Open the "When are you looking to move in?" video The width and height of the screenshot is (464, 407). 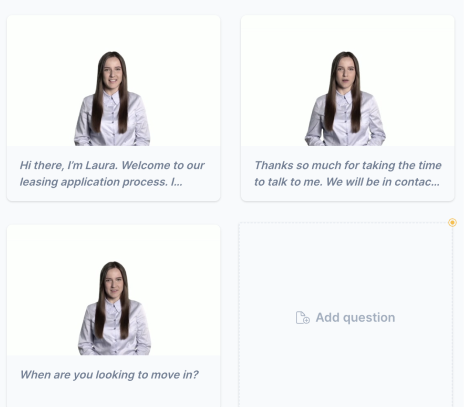click(113, 290)
